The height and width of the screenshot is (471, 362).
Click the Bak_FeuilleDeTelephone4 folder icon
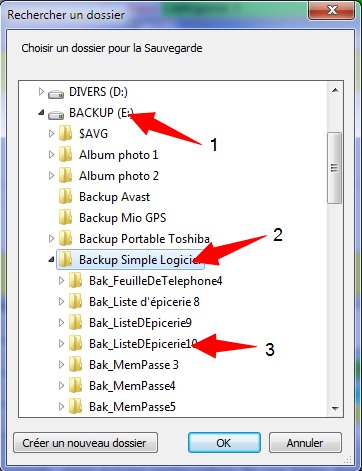pyautogui.click(x=76, y=281)
